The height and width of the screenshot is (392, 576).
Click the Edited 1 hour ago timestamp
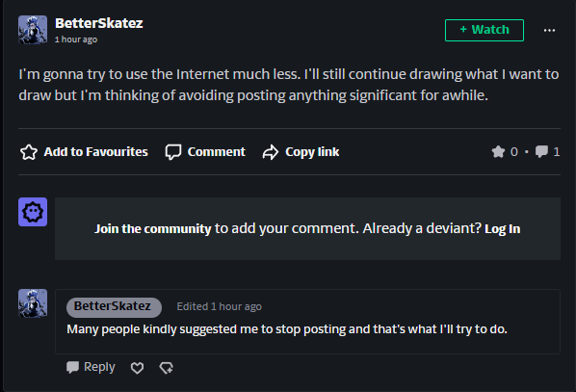click(220, 307)
